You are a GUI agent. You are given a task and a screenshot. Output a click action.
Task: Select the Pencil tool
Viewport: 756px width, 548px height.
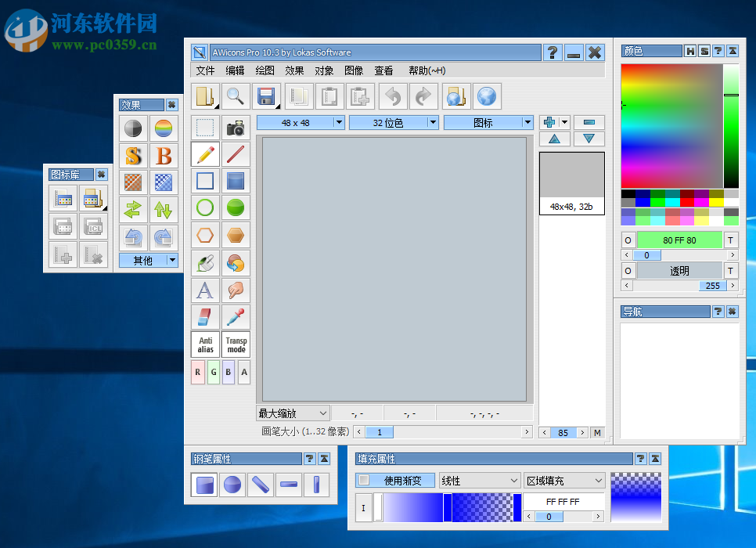(204, 154)
